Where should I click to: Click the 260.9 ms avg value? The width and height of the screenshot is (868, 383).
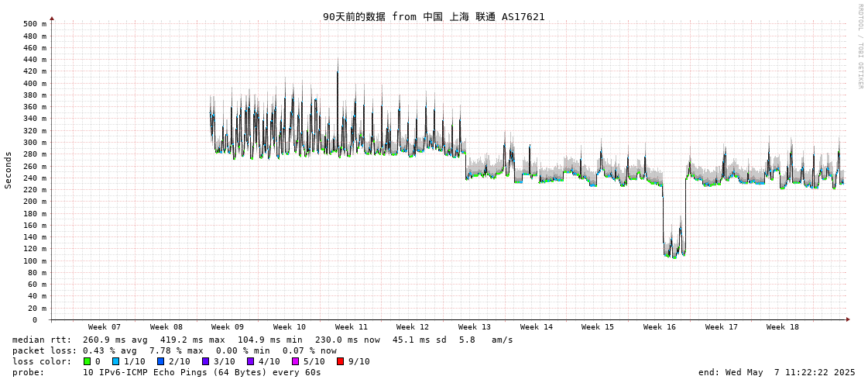point(115,340)
